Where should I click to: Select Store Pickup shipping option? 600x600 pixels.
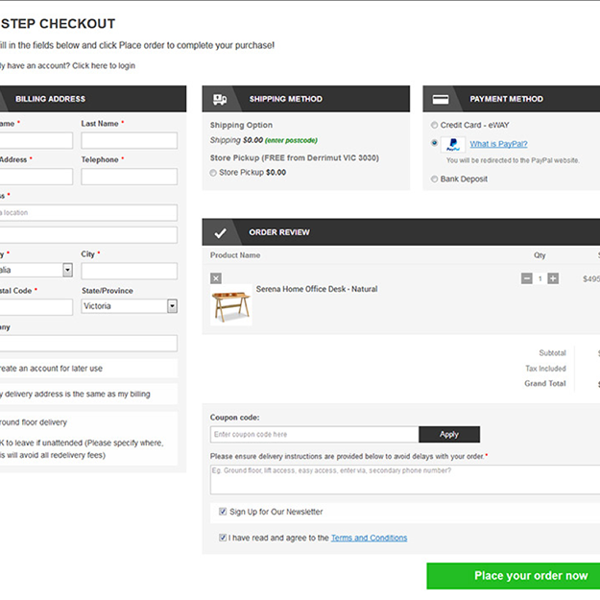click(214, 173)
